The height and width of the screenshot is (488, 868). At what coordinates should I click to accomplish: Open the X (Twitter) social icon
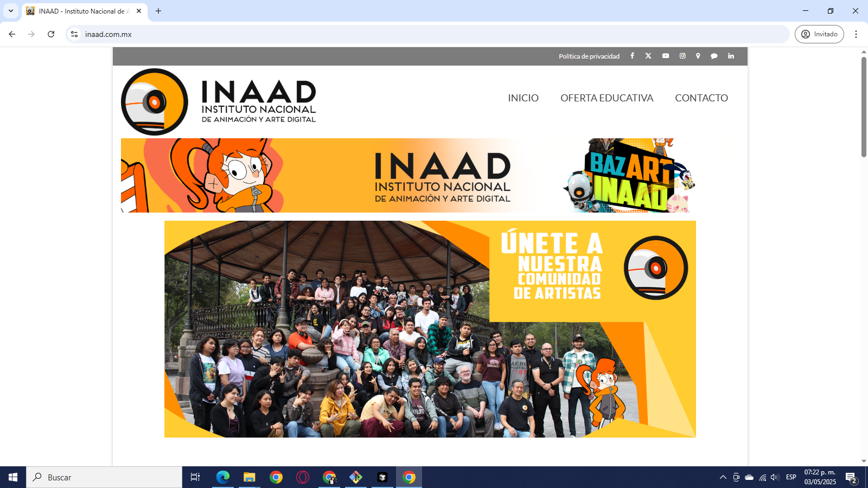[x=648, y=56]
